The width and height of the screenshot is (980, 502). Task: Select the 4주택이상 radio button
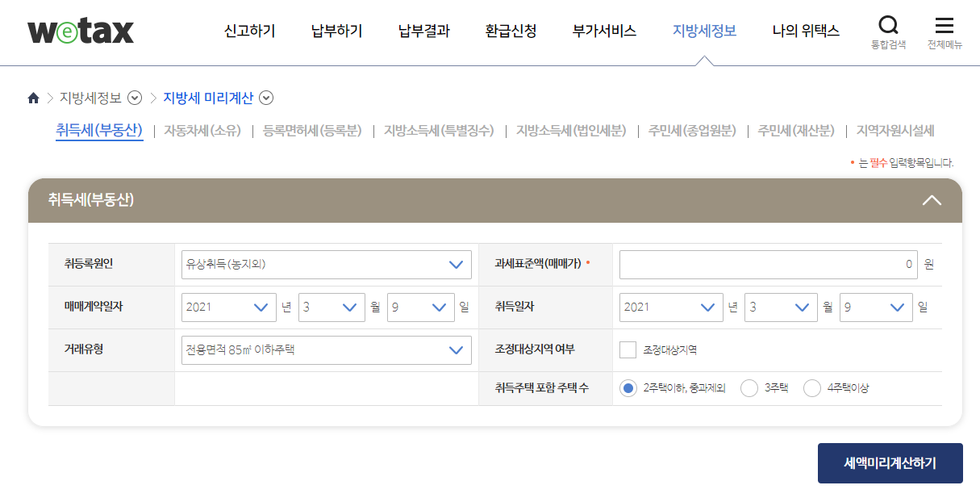(x=812, y=388)
